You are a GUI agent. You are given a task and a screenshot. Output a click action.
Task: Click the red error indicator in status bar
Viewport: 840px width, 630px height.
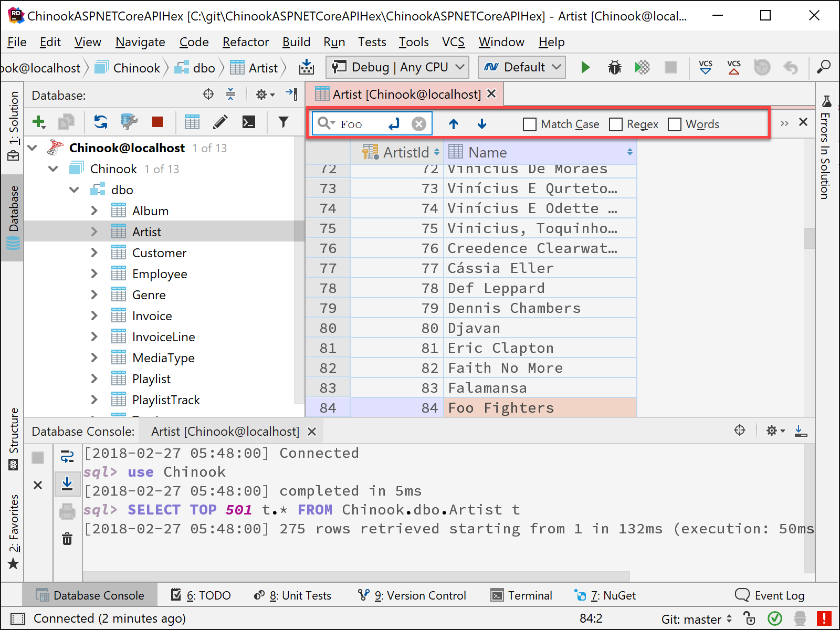[824, 619]
